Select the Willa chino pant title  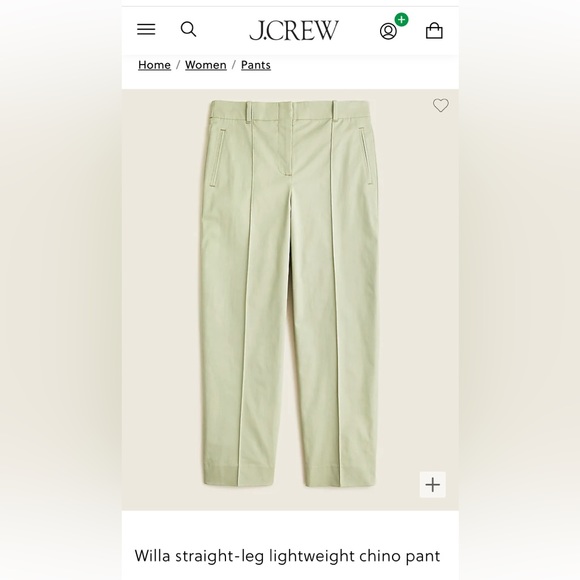(x=287, y=556)
